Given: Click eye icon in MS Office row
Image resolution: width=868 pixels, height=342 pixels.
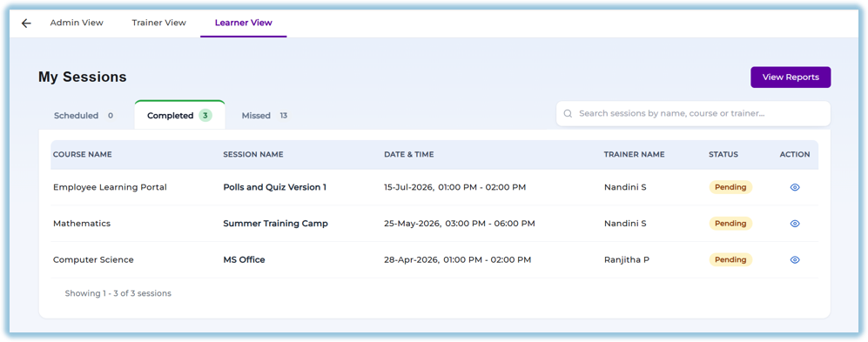Looking at the screenshot, I should click(794, 259).
